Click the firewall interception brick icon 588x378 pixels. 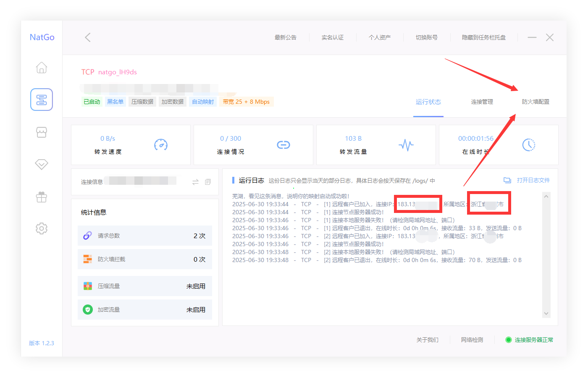coord(87,259)
